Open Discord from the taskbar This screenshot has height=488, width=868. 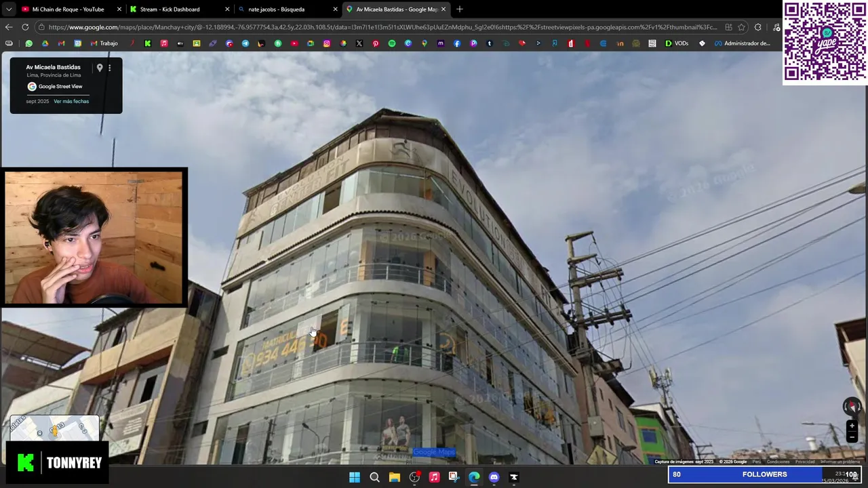pos(494,477)
